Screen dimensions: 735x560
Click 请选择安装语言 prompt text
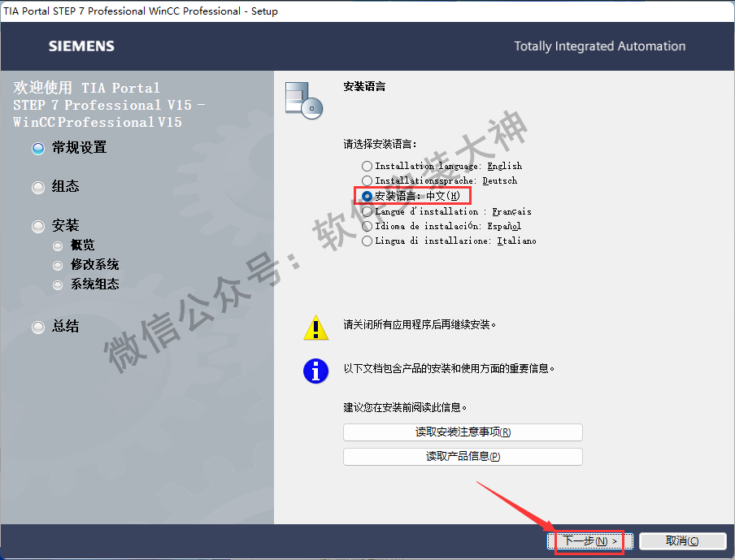pyautogui.click(x=380, y=144)
